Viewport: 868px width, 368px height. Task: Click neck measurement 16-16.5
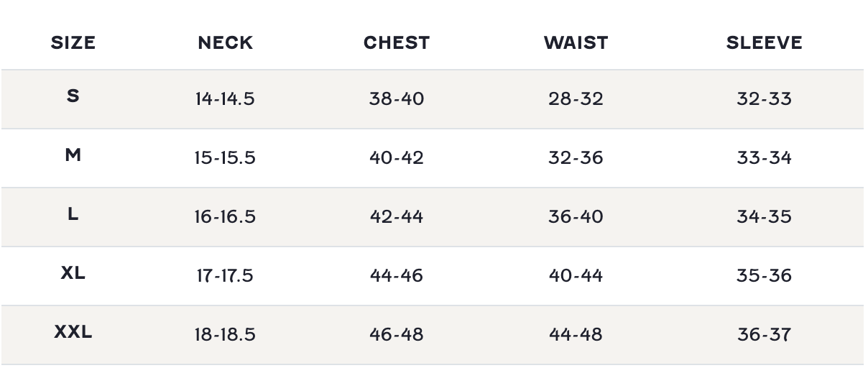pyautogui.click(x=225, y=217)
